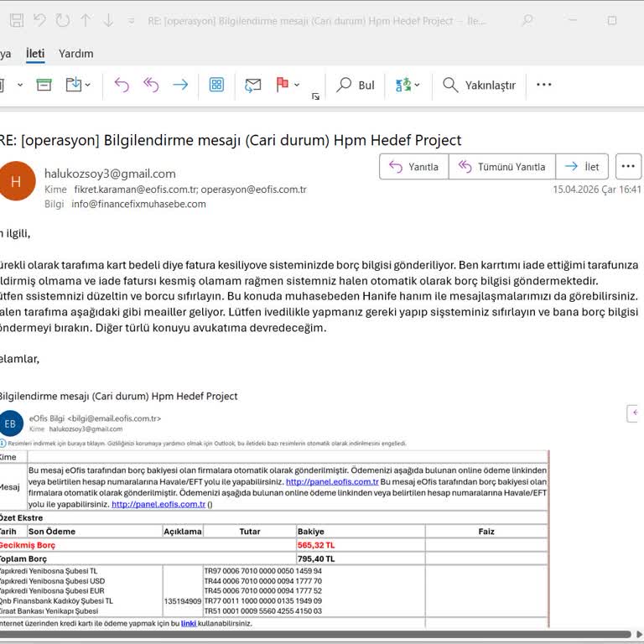Switch to the Yardım tab
644x644 pixels.
pos(76,54)
